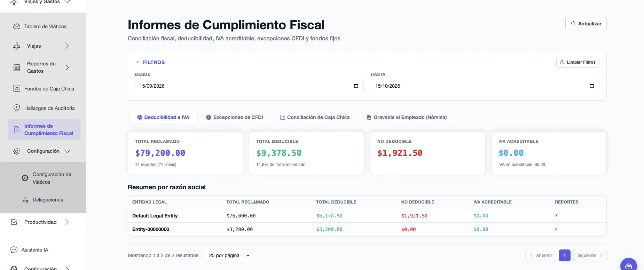Click the document icon on Gravable al Empleado
This screenshot has width=644, height=270.
[369, 117]
